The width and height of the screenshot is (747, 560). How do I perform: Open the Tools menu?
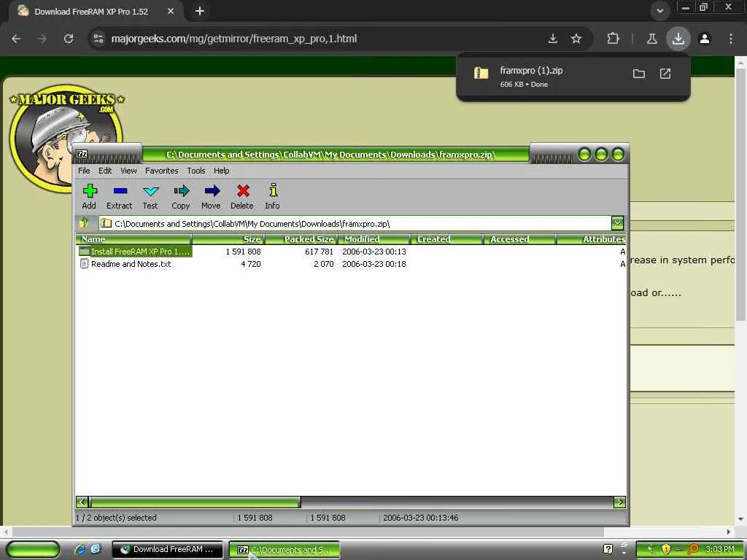point(196,171)
